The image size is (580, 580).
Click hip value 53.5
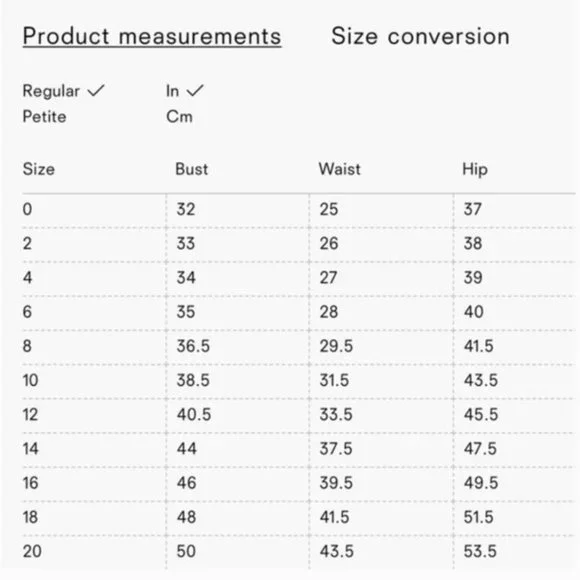click(x=480, y=552)
